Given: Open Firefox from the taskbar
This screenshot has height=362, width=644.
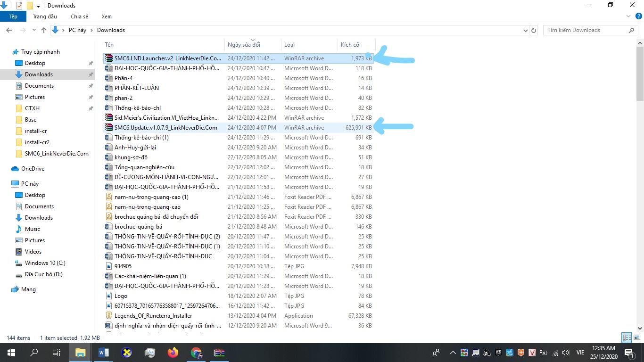Looking at the screenshot, I should click(x=173, y=352).
